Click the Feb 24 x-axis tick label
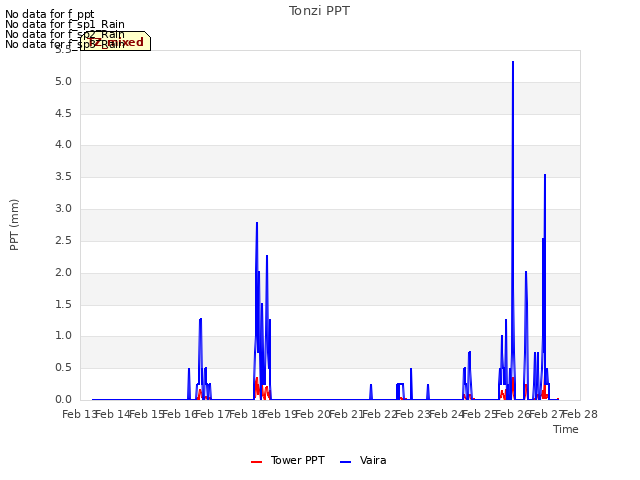Image resolution: width=640 pixels, height=480 pixels. click(446, 414)
